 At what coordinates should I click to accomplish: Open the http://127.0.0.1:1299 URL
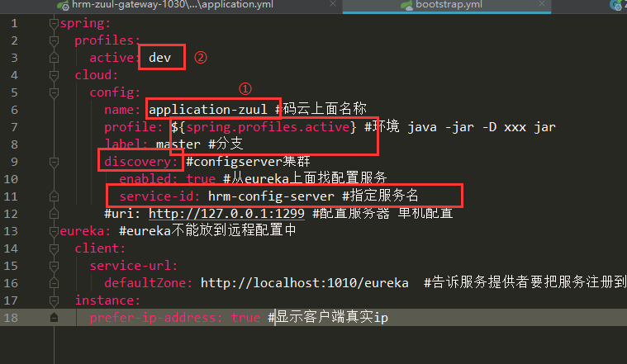pos(226,214)
